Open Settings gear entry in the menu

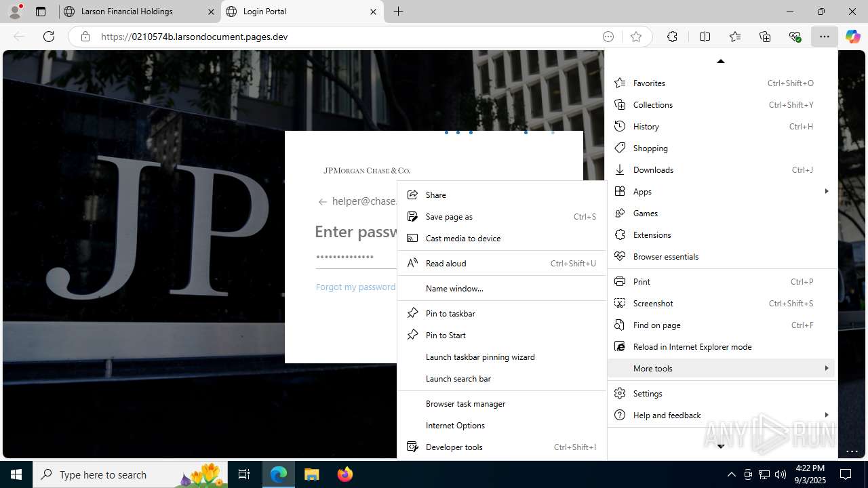coord(722,393)
